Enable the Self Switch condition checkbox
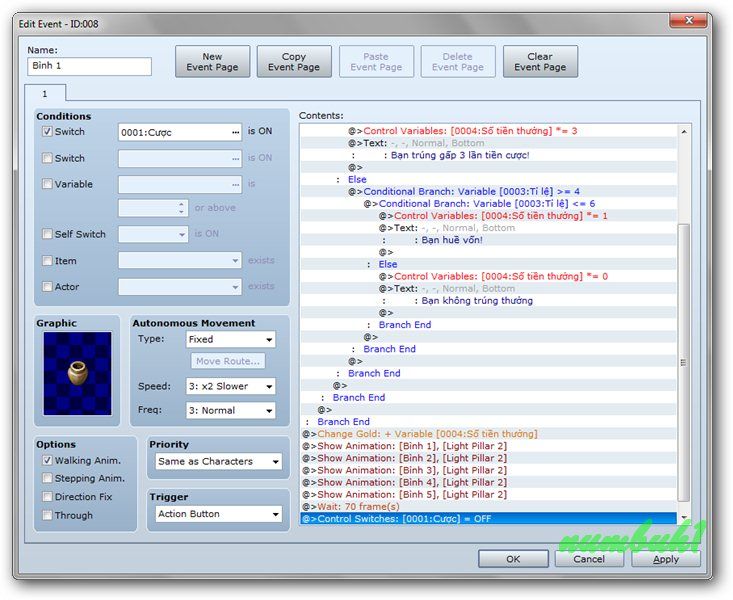 pyautogui.click(x=47, y=234)
